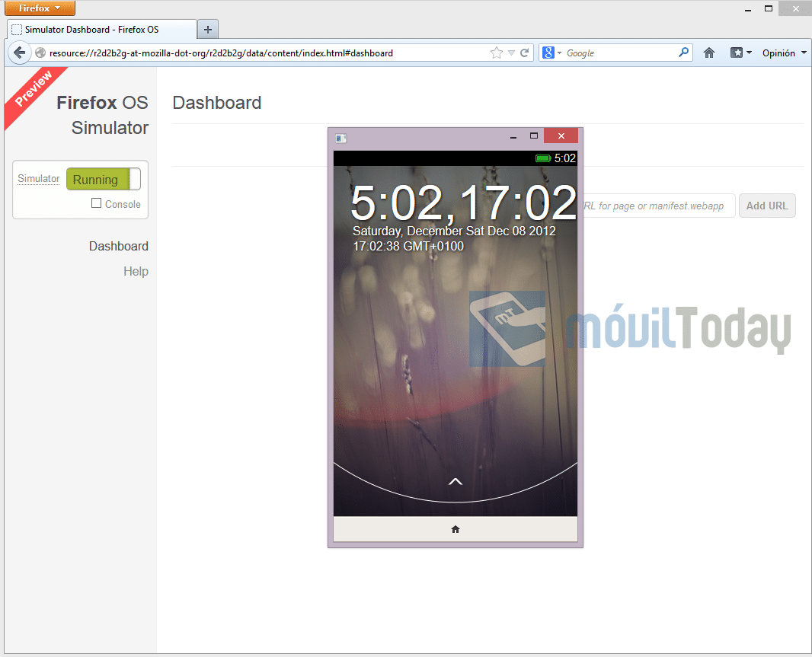Open the orange Firefox menu button
This screenshot has height=657, width=812.
[40, 8]
